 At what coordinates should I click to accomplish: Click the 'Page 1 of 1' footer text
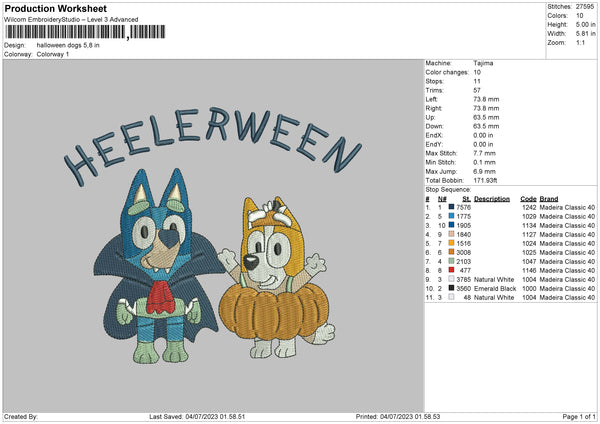coord(579,416)
